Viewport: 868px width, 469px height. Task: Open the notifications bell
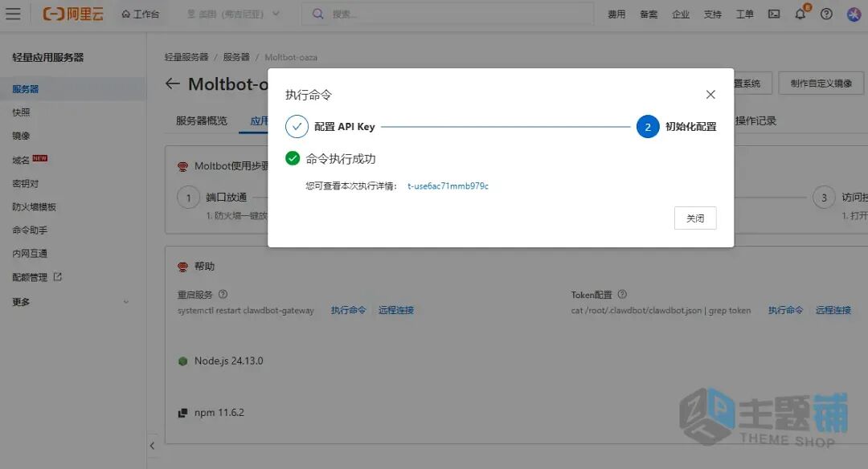(800, 14)
